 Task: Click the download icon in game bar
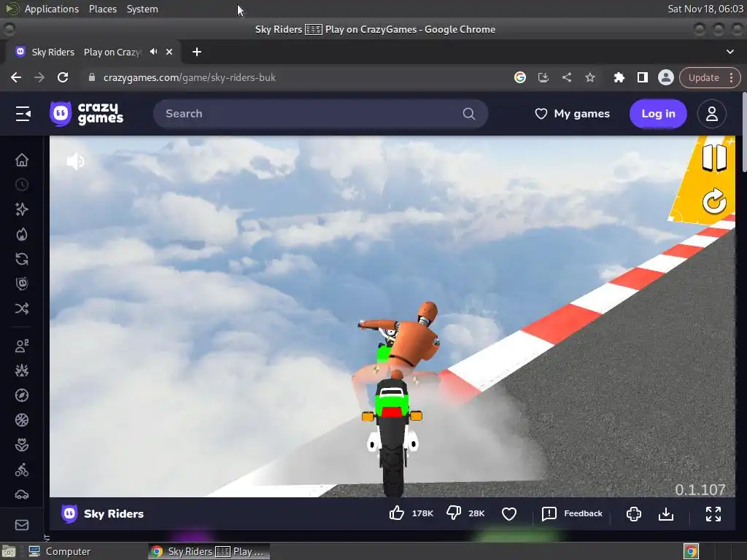666,514
